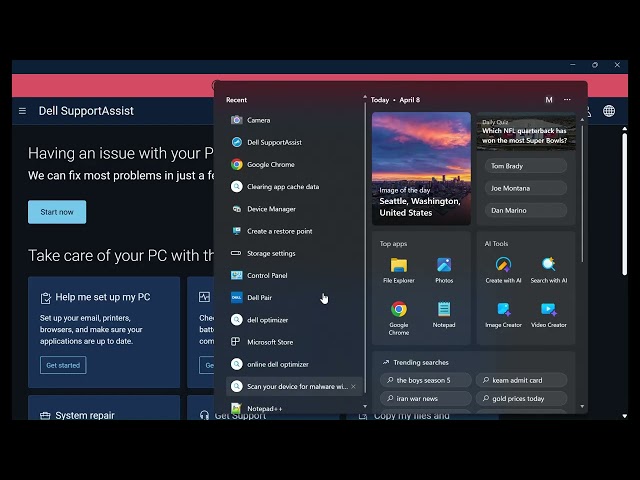Image resolution: width=640 pixels, height=480 pixels.
Task: Open Photos in Top apps
Action: (444, 270)
